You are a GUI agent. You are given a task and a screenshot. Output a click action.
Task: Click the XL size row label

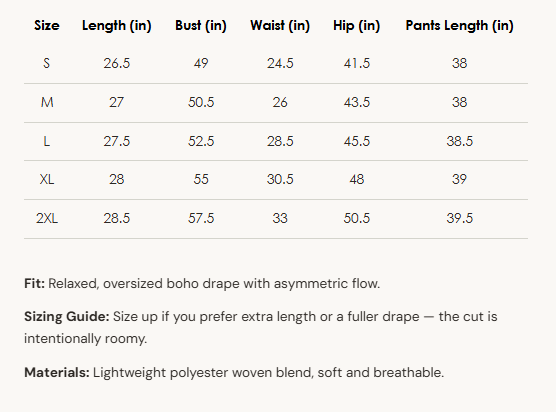tap(47, 179)
